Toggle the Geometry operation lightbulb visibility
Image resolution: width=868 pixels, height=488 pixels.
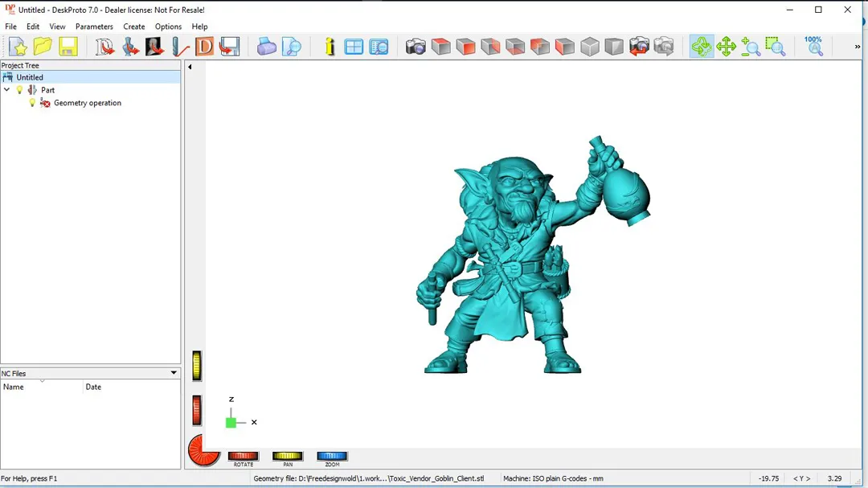(x=33, y=103)
